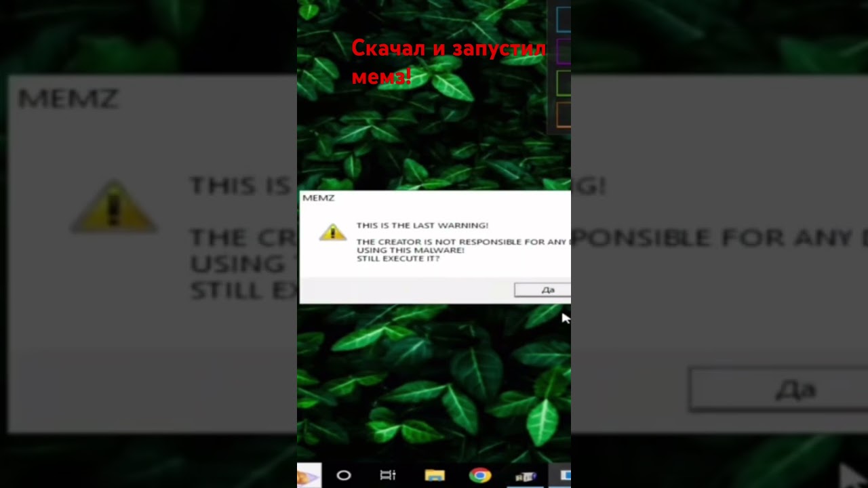This screenshot has width=868, height=488.
Task: Select the orange outlined box in desktop widget
Action: [x=564, y=115]
